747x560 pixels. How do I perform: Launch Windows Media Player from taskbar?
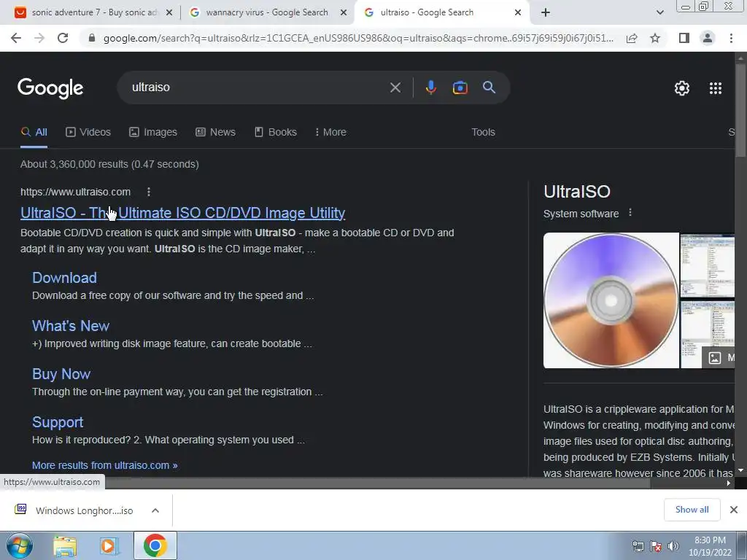[x=109, y=546]
